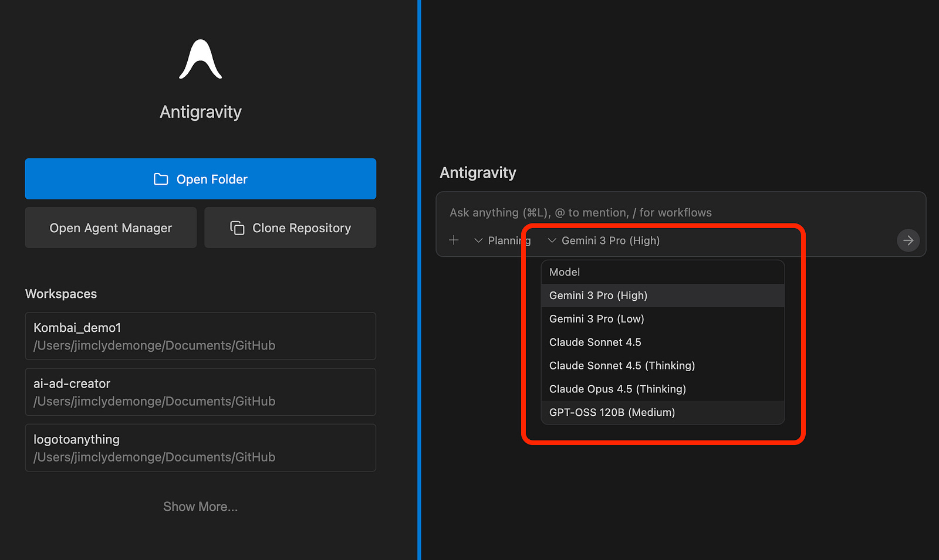Open the Kombai_demo1 workspace

coord(200,336)
